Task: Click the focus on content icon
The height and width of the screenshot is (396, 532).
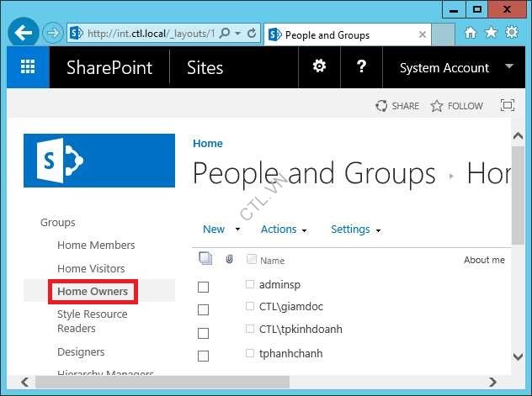Action: tap(507, 106)
